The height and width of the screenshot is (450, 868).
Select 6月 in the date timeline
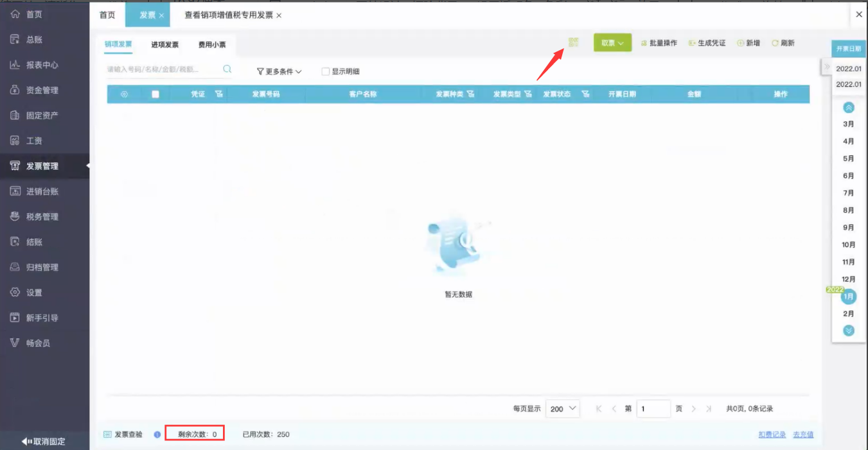[x=849, y=176]
